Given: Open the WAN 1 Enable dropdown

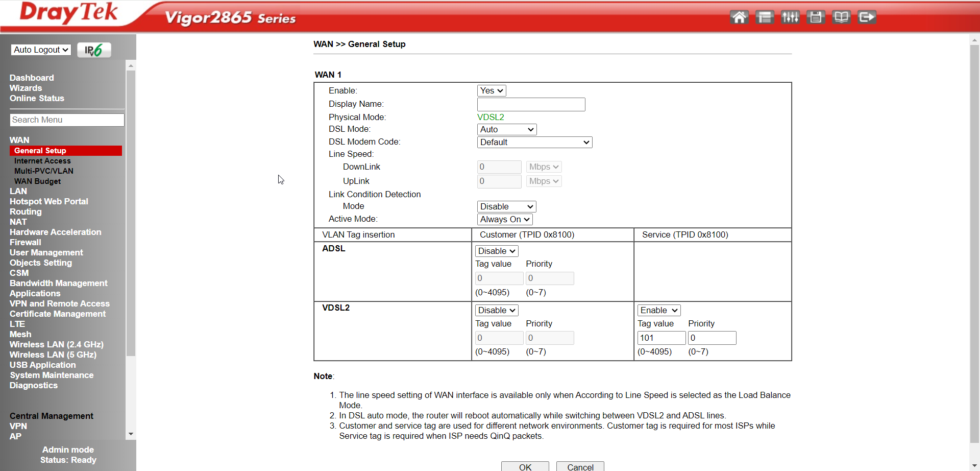Looking at the screenshot, I should (491, 91).
